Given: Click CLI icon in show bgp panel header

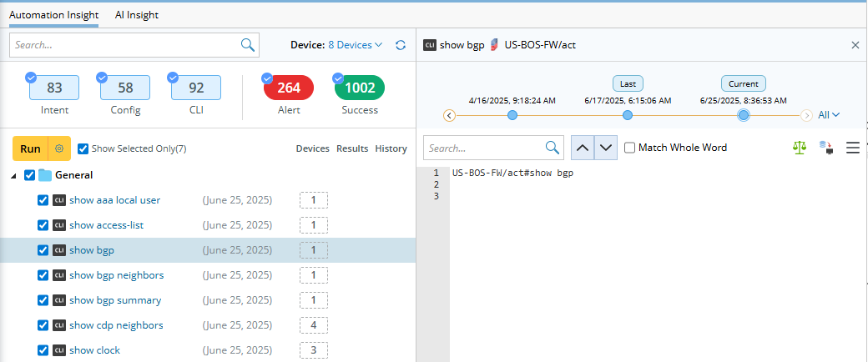Looking at the screenshot, I should tap(430, 45).
